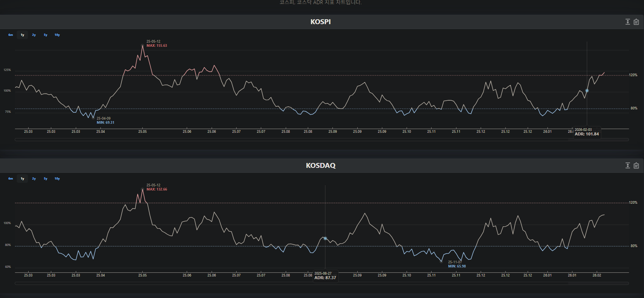The image size is (644, 298).
Task: Select the 10y range on KOSDAQ chart
Action: coord(57,179)
